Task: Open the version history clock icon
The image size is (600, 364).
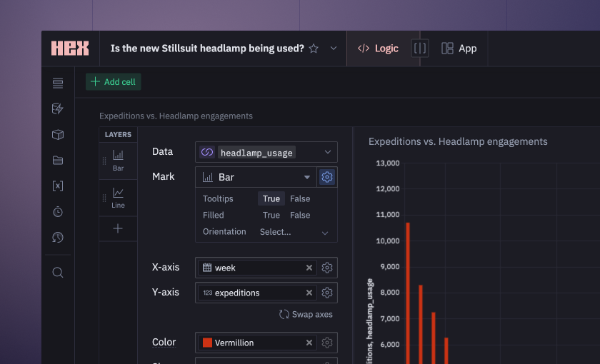Action: coord(58,238)
